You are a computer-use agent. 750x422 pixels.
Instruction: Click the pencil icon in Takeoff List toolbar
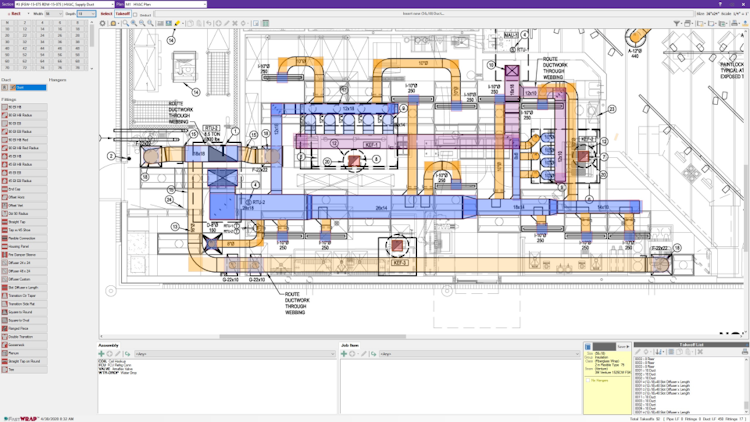(638, 352)
